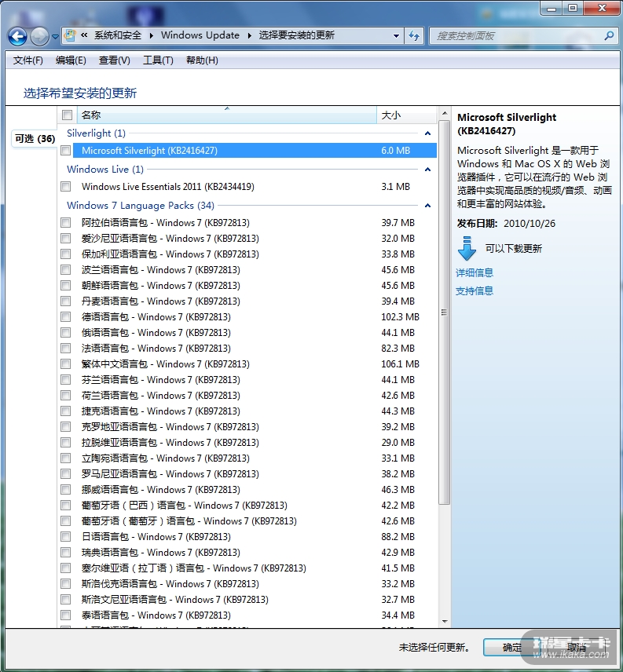Select the 挪威语语言包 row text
Viewport: 623px width, 672px height.
click(x=161, y=489)
